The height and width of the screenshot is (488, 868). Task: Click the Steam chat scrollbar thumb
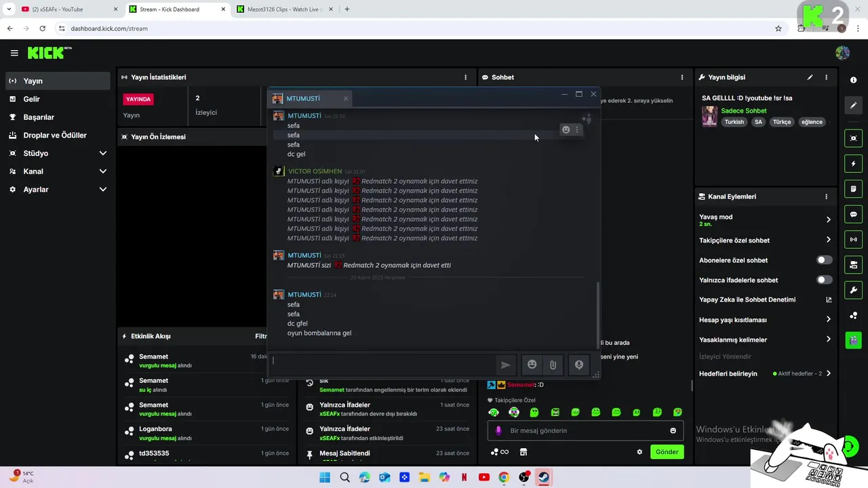coord(597,314)
